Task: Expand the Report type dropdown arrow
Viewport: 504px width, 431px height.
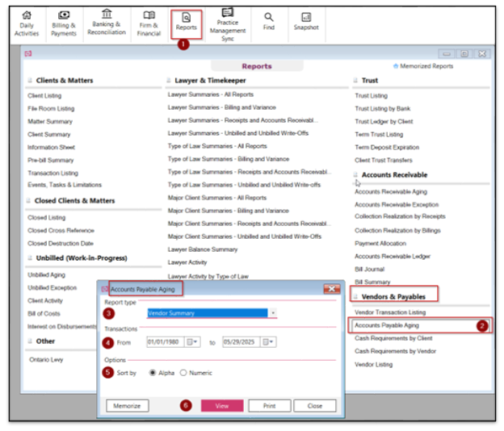Action: pyautogui.click(x=273, y=313)
